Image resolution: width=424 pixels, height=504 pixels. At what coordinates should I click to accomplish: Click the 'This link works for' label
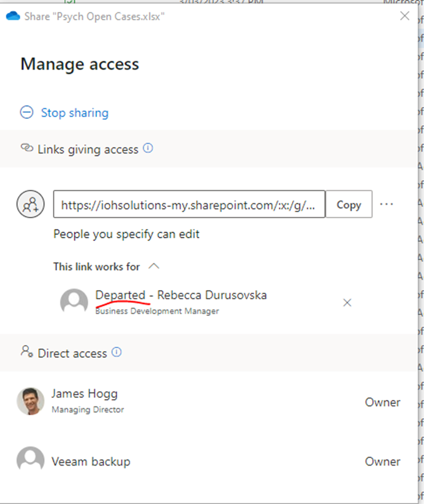[x=97, y=266]
